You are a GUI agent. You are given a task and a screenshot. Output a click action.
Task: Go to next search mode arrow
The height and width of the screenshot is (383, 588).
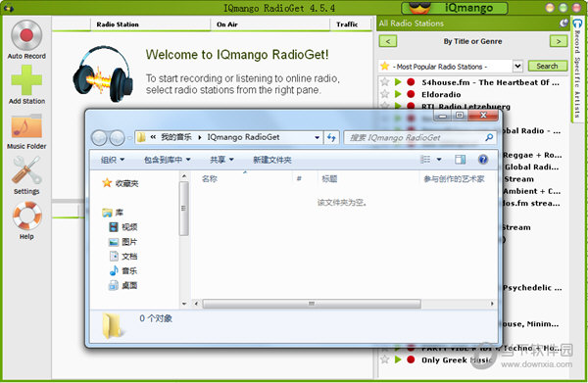click(559, 41)
